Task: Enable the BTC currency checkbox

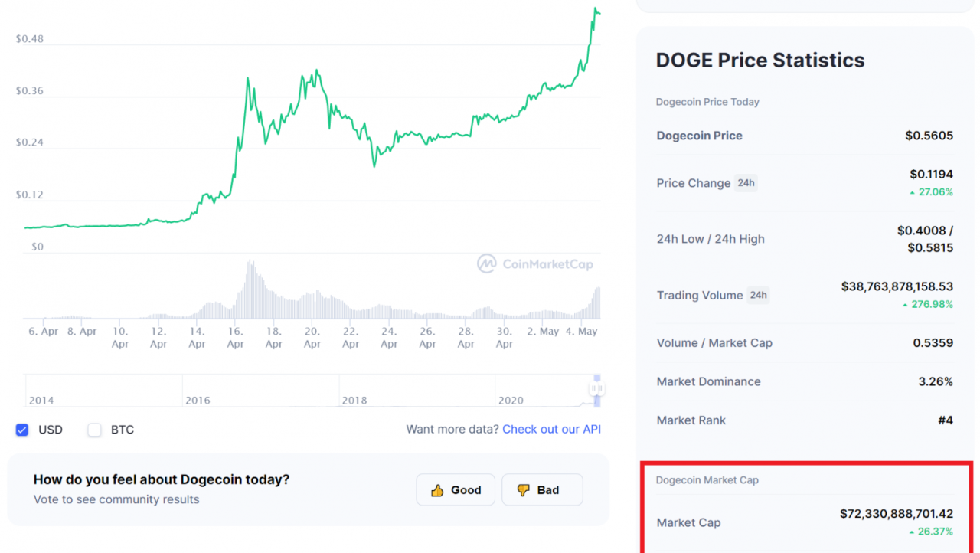Action: (x=94, y=430)
